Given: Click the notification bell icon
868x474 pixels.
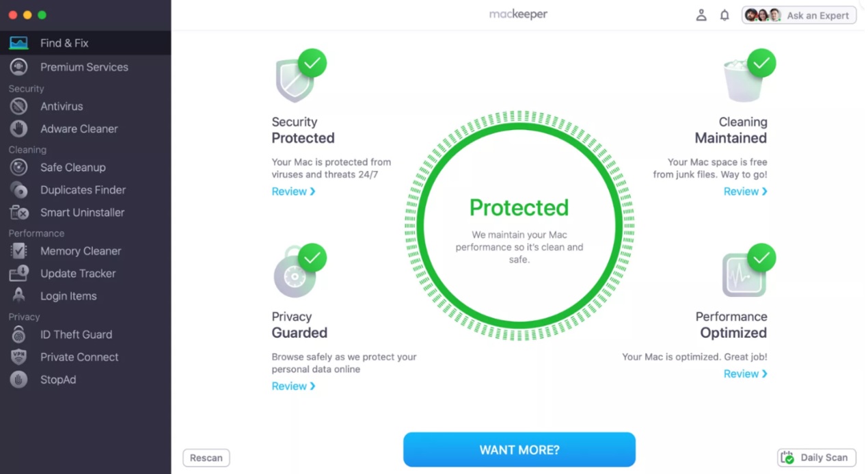Looking at the screenshot, I should tap(724, 15).
